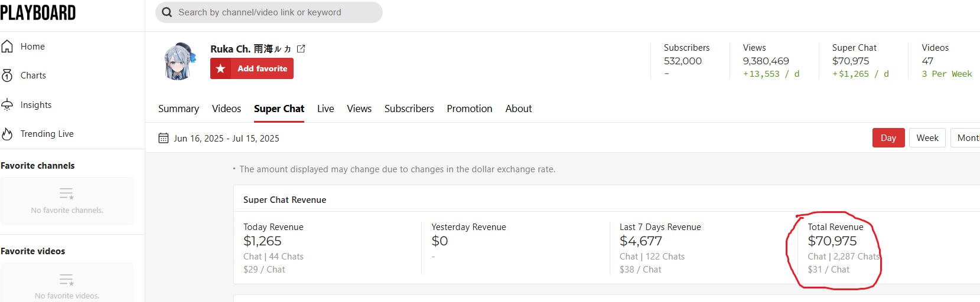This screenshot has height=302, width=980.
Task: Click the Ruka Ch. channel avatar
Action: point(179,61)
